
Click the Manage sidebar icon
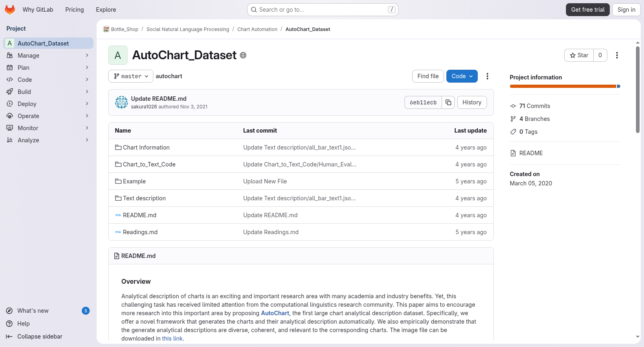coord(10,56)
